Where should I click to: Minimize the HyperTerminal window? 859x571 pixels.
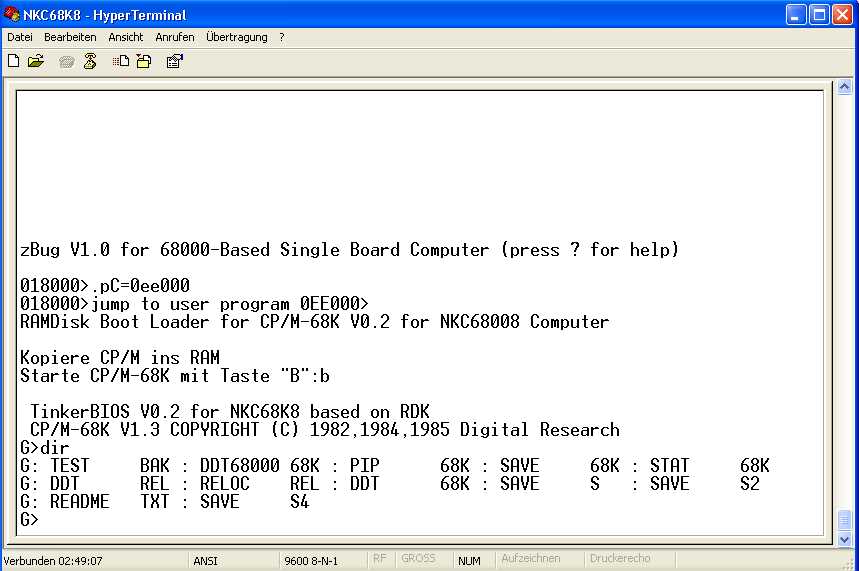click(x=796, y=15)
